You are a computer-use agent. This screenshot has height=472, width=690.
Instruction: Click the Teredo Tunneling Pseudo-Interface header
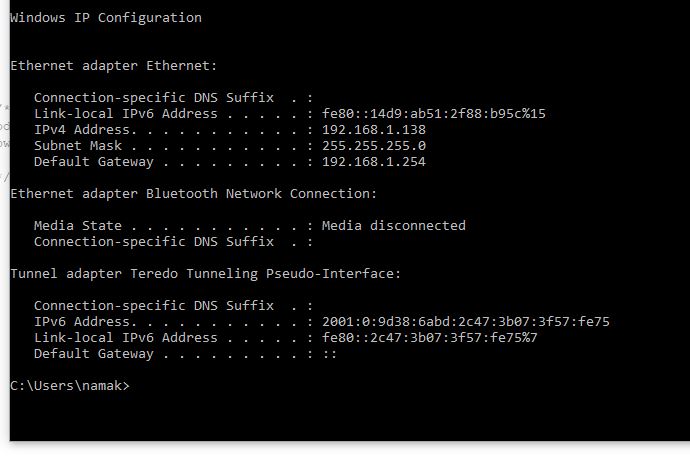pyautogui.click(x=206, y=274)
